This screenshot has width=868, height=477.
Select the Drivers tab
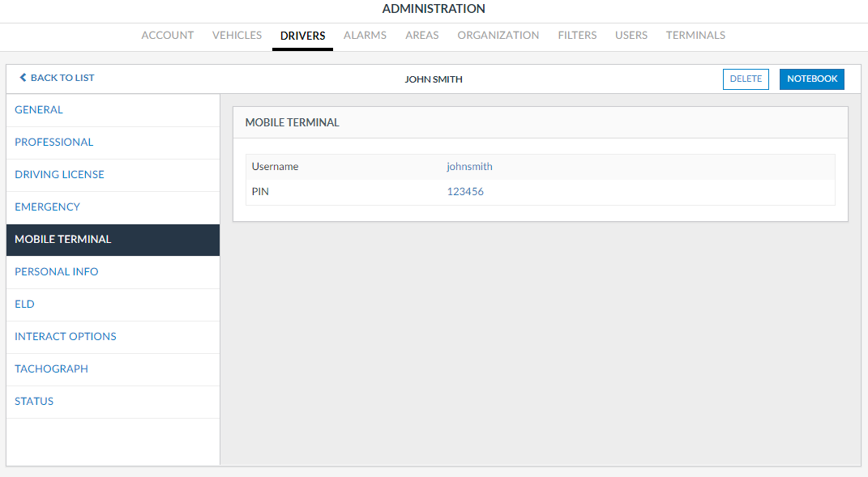302,36
